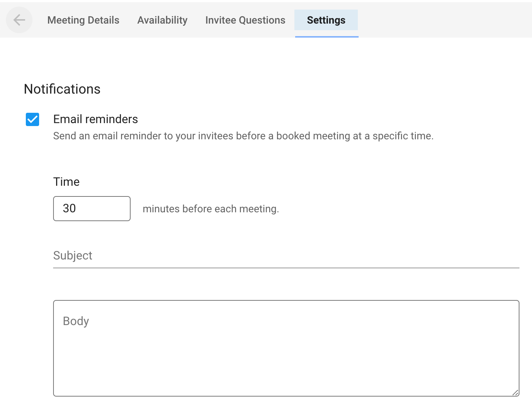Switch to the Availability tab

[x=162, y=20]
